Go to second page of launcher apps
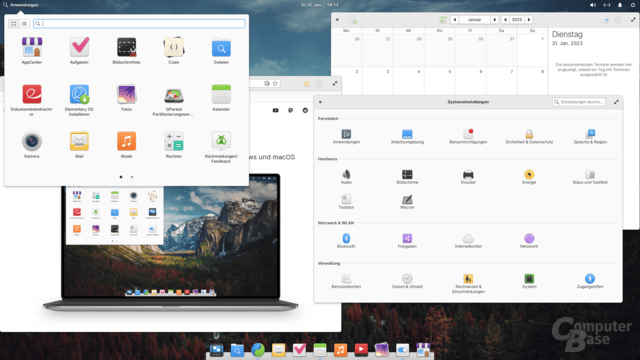 point(132,177)
